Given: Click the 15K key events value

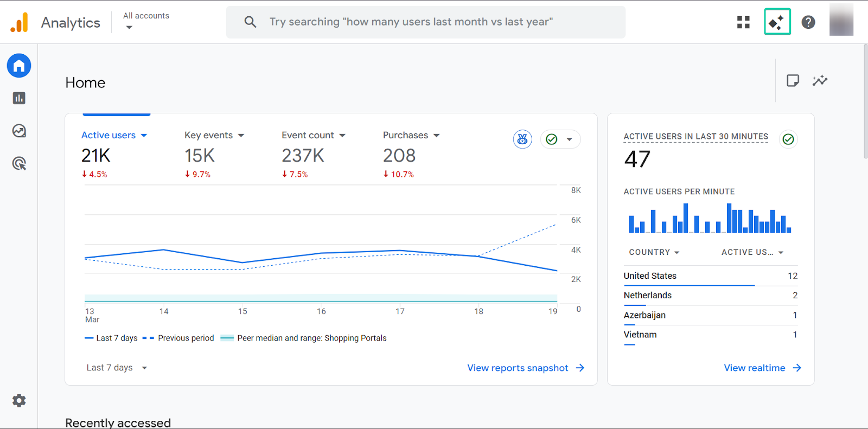Looking at the screenshot, I should pyautogui.click(x=200, y=156).
